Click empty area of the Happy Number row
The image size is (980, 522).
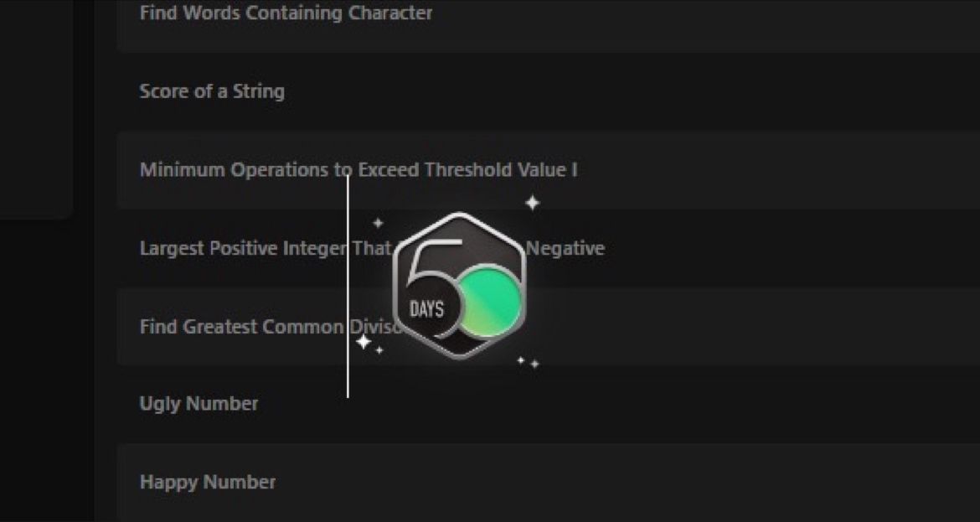click(x=625, y=482)
